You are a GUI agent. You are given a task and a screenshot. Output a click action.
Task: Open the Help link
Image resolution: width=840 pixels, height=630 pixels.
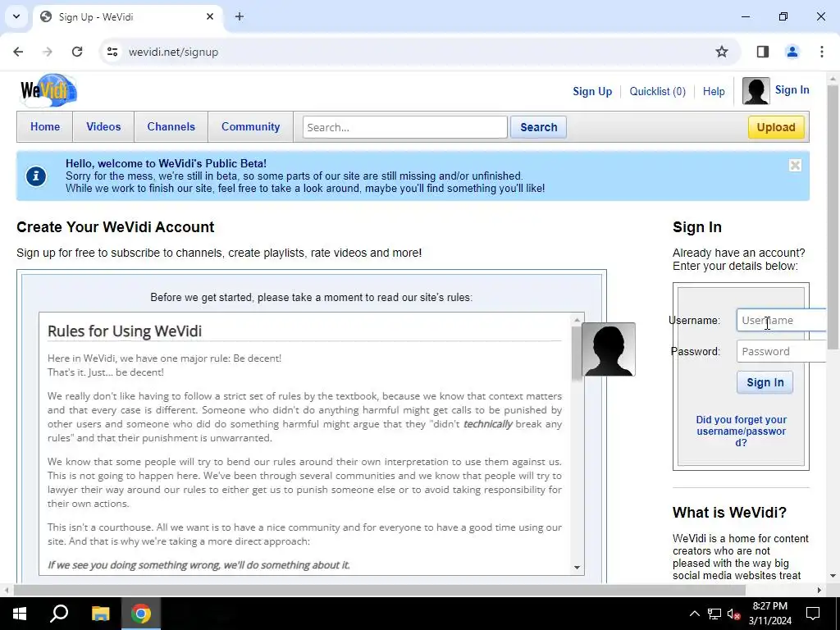coord(714,92)
